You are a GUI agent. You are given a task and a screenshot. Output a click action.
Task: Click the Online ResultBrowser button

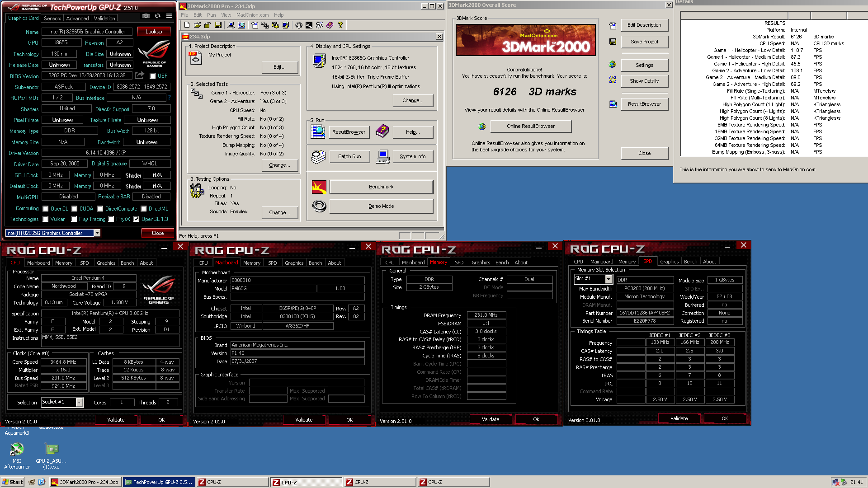531,126
